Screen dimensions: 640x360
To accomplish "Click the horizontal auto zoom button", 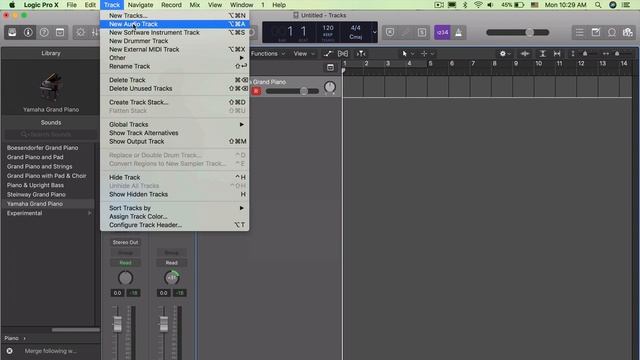I will (x=557, y=53).
